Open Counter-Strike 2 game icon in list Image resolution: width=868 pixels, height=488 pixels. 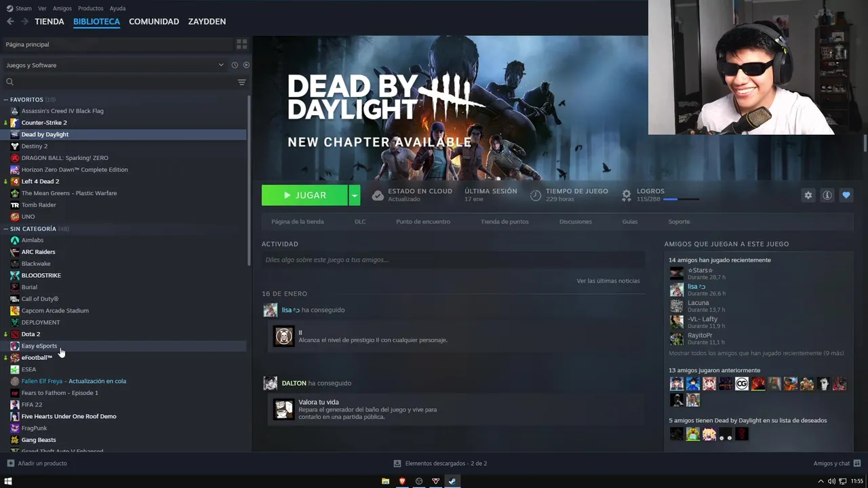coord(15,123)
